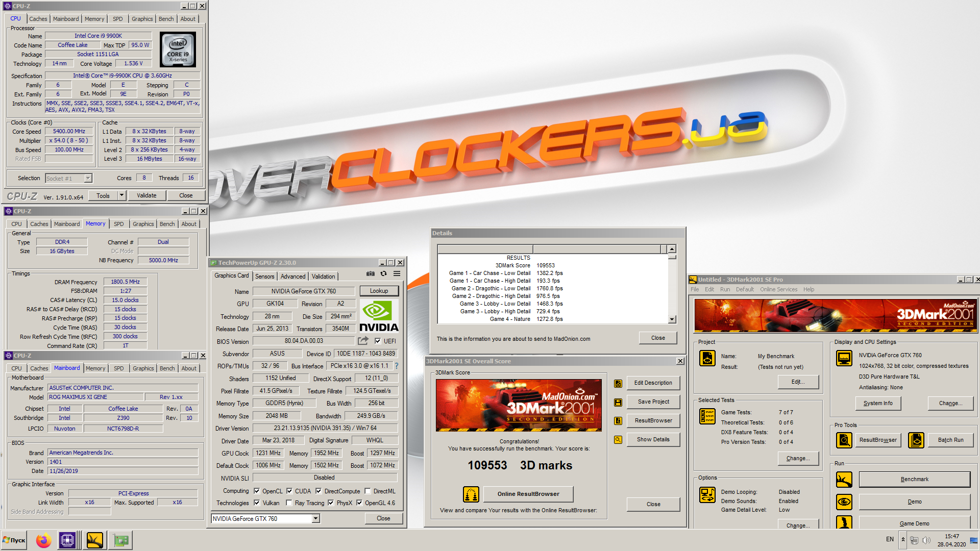Switch to the Caches tab in top CPU-Z
Screen dimensions: 980x551
38,19
